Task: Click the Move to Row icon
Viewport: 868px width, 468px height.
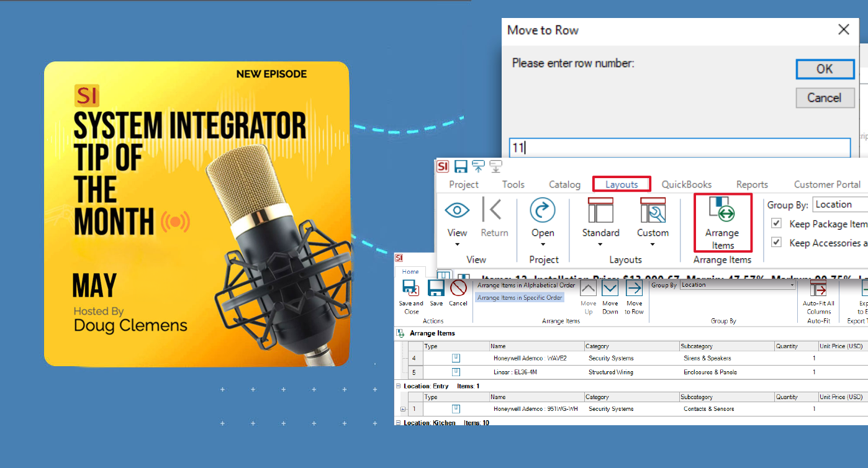Action: pyautogui.click(x=634, y=288)
